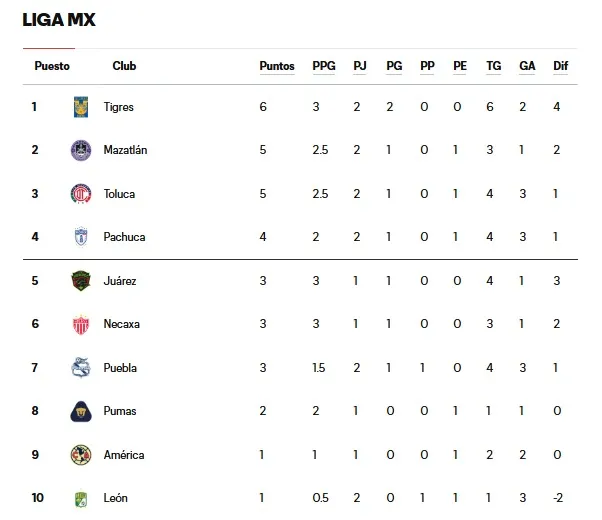Click the LIGA MX heading
This screenshot has width=602, height=520.
59,20
